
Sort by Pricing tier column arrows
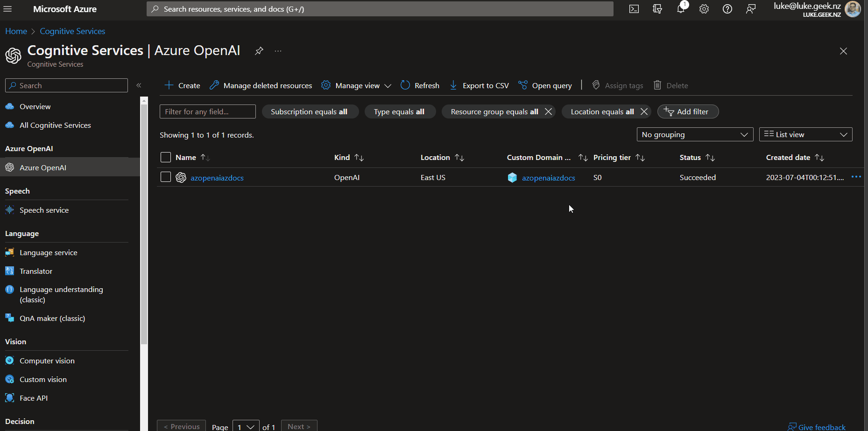tap(640, 158)
